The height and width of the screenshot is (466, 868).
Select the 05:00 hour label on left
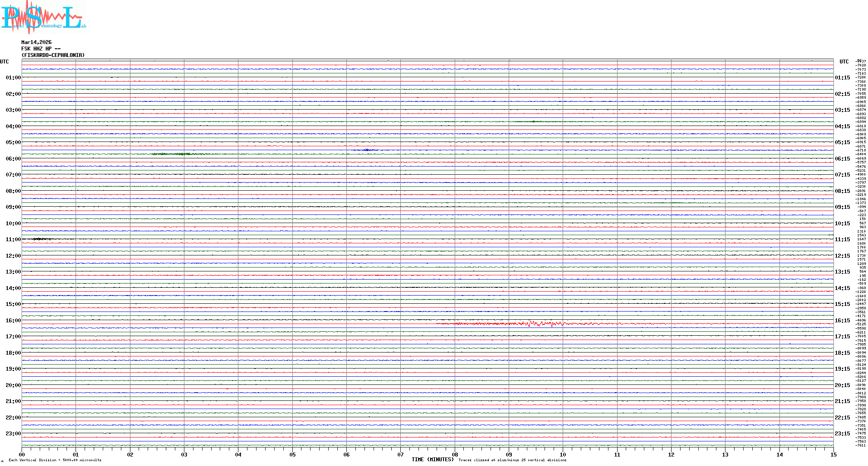[x=13, y=142]
